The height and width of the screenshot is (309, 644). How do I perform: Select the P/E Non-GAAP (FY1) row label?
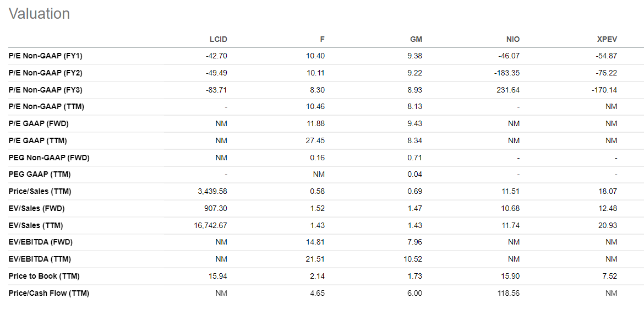tap(46, 56)
